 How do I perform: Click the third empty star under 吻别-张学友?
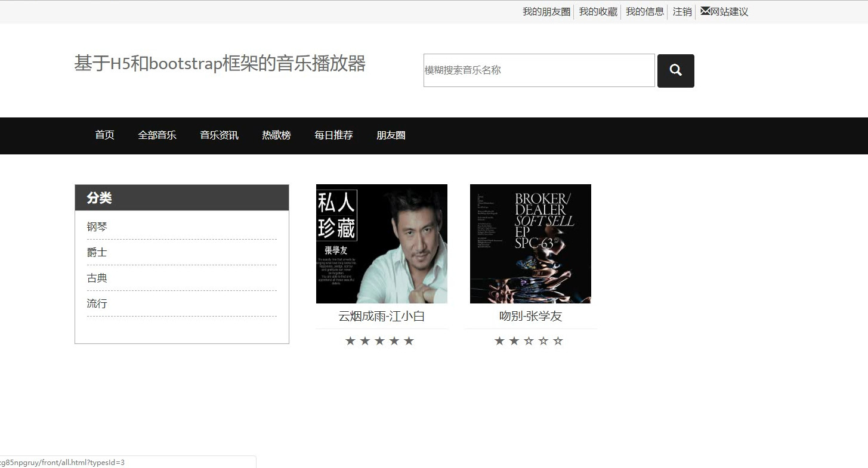529,341
